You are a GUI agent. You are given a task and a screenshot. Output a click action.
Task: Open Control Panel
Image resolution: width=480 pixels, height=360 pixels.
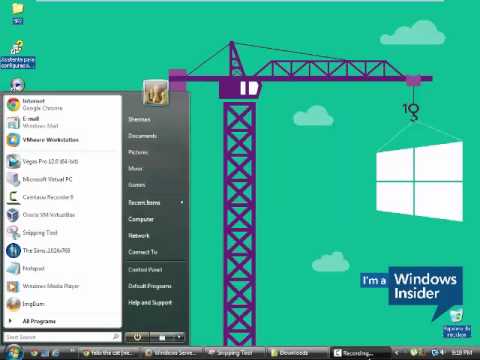coord(145,269)
